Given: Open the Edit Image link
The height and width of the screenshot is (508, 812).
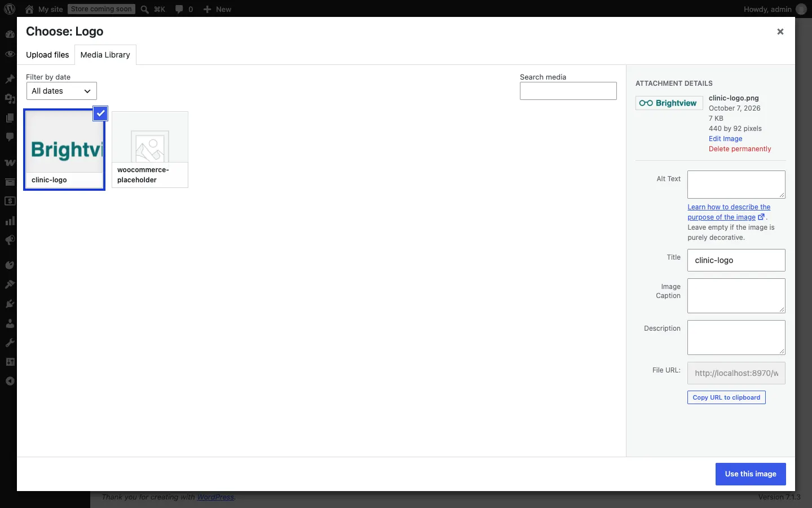Looking at the screenshot, I should coord(725,139).
